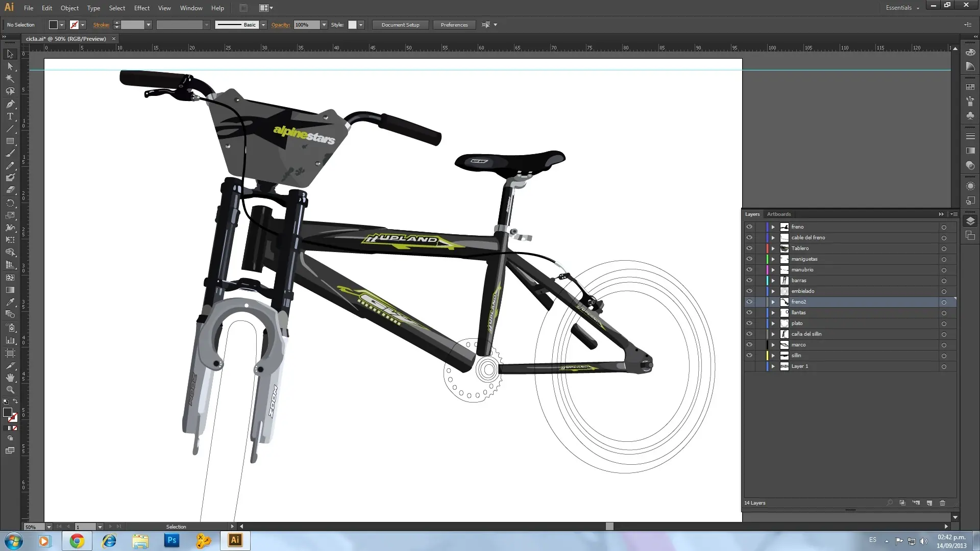Click the artboard number field
This screenshot has width=980, height=551.
point(85,527)
